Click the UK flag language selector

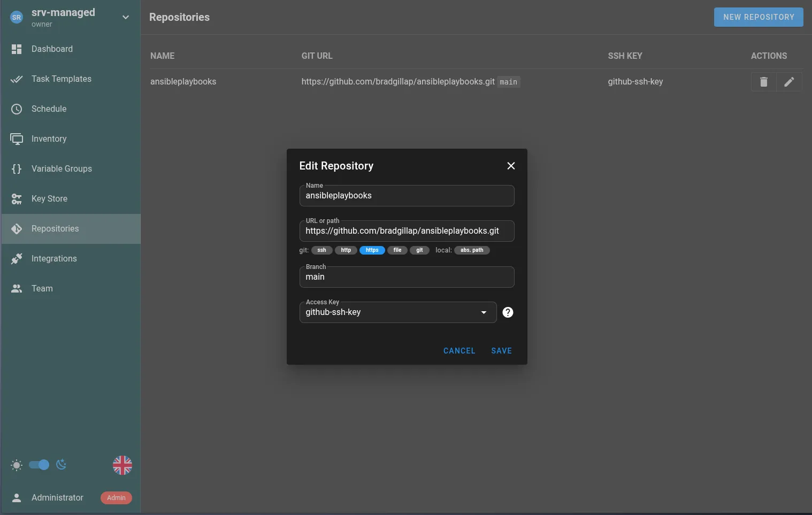coord(122,465)
